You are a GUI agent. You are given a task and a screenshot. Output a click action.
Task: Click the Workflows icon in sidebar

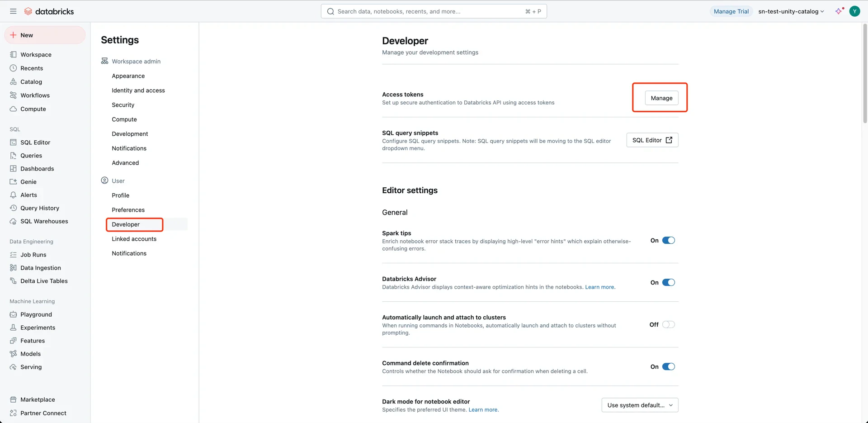tap(13, 95)
